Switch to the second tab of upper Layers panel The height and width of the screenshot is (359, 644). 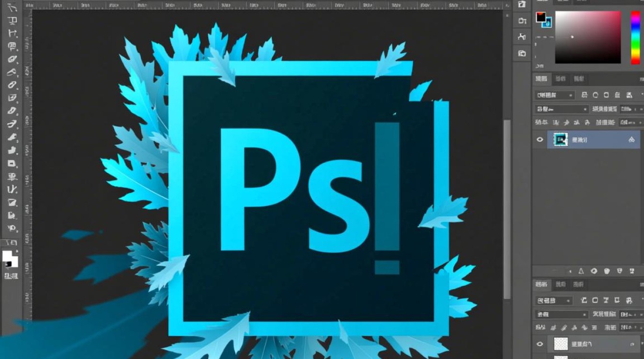pyautogui.click(x=560, y=79)
